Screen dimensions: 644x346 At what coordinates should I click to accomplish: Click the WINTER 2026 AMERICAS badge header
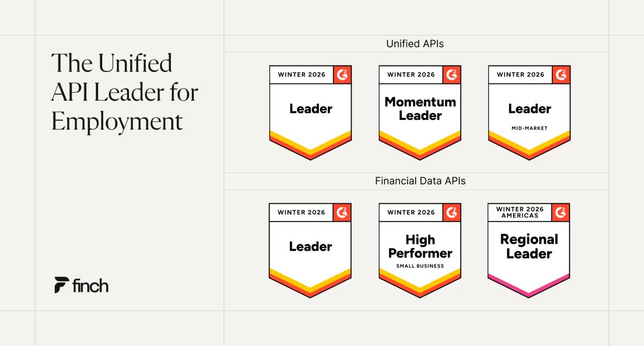click(x=520, y=212)
